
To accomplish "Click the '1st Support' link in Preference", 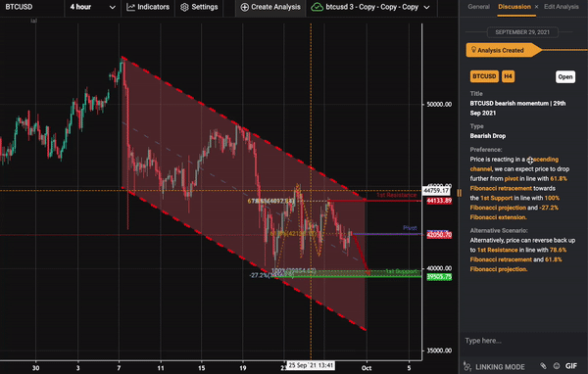I will coord(497,198).
